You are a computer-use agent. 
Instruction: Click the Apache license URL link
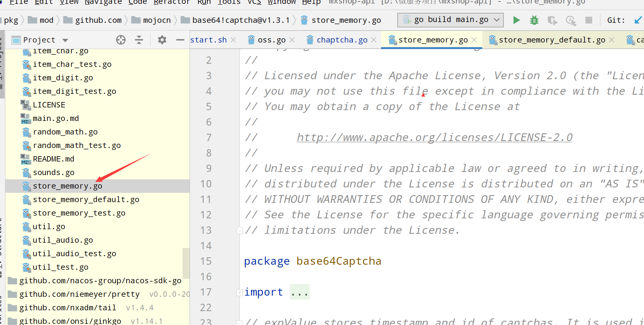pyautogui.click(x=434, y=138)
